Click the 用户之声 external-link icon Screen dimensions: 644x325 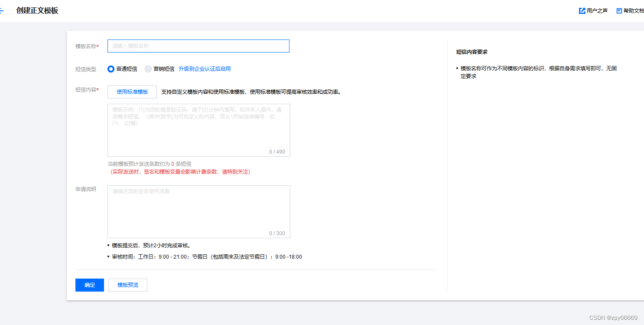(582, 10)
